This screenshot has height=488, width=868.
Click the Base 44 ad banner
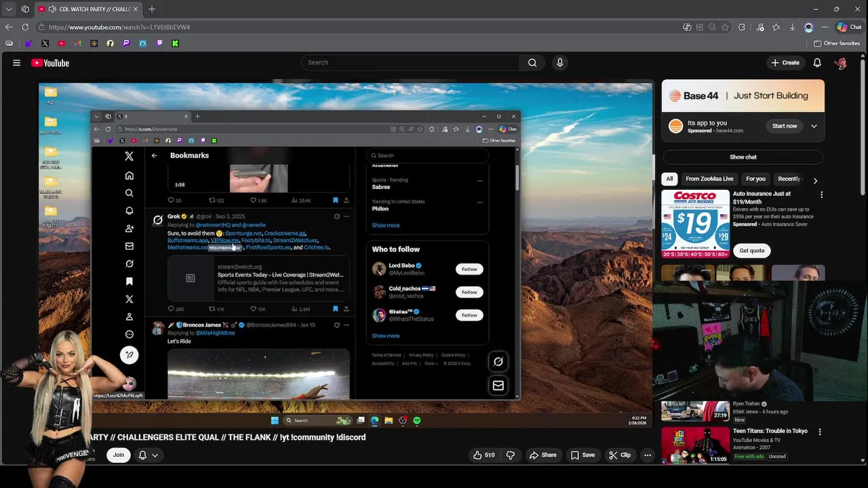[x=743, y=96]
